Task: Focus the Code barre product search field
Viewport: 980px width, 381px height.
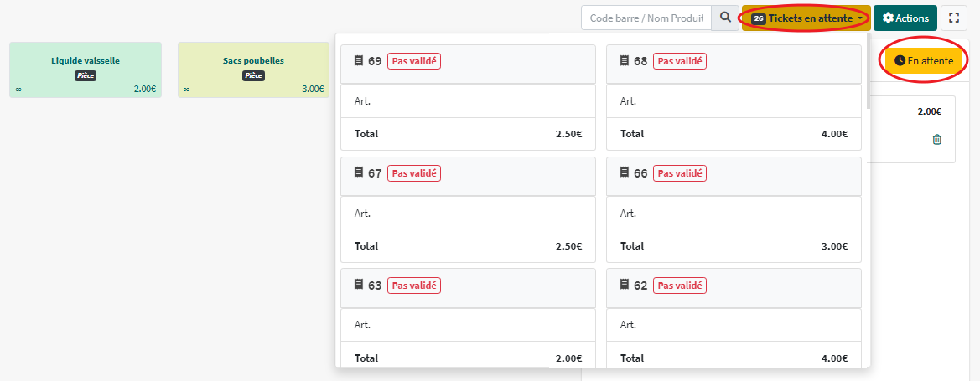Action: 646,18
